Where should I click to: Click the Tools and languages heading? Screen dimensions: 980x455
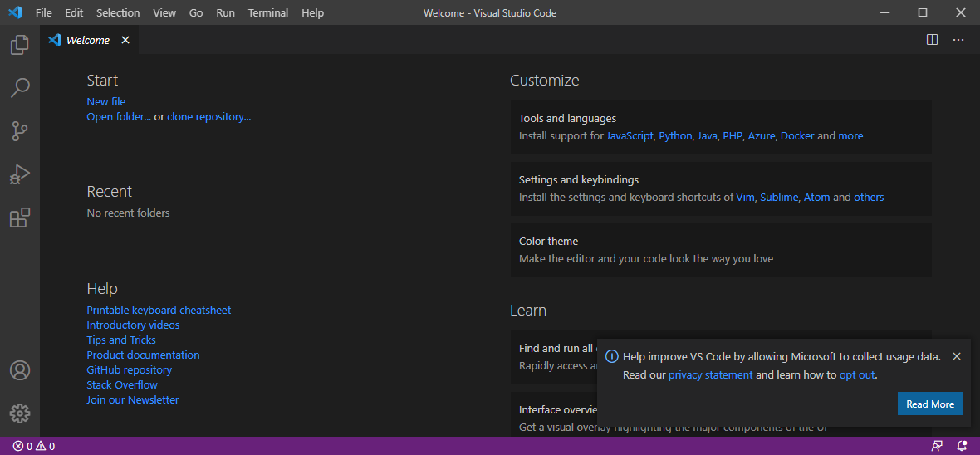pyautogui.click(x=567, y=118)
